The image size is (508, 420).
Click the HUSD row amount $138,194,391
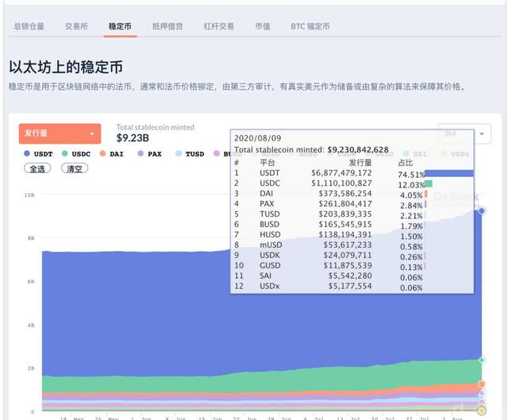[345, 235]
